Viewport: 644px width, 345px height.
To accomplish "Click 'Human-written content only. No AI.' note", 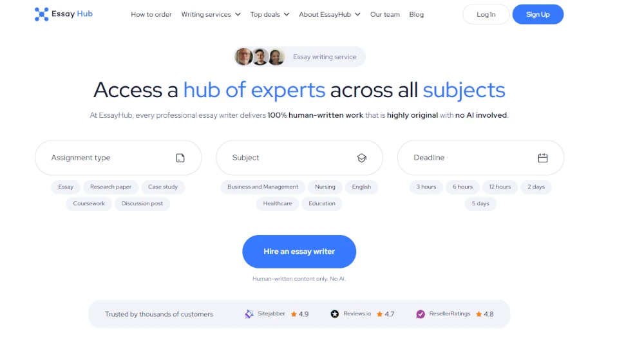I will click(x=299, y=279).
